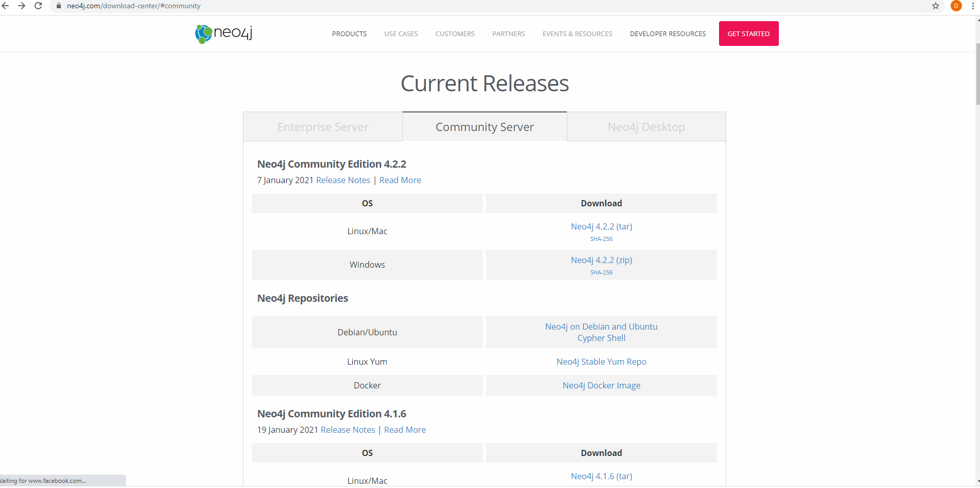Screen dimensions: 980x488
Task: Click the Docker table cell
Action: click(x=367, y=385)
